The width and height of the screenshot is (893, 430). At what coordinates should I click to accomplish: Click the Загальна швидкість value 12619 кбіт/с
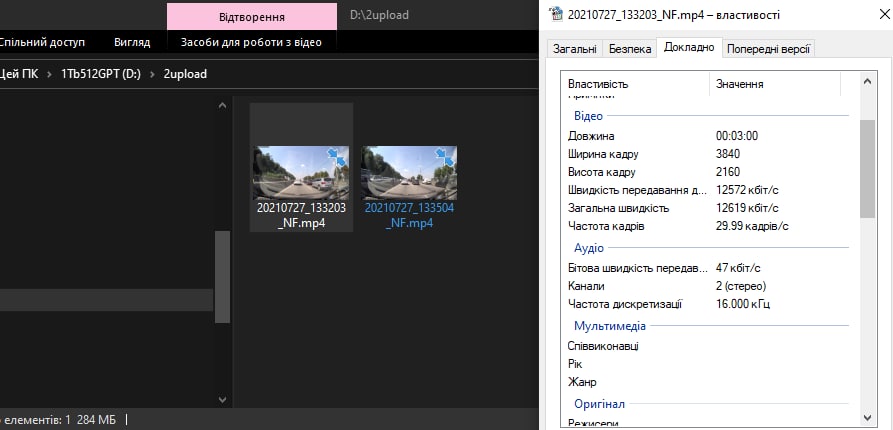point(747,208)
